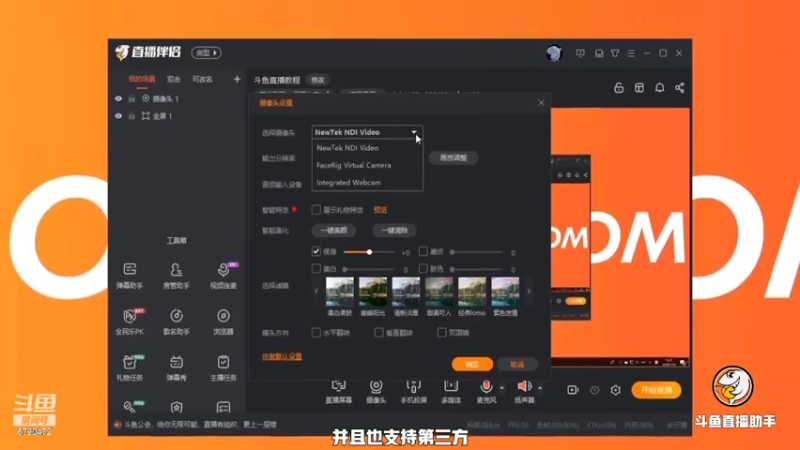Switch to the 可改名 scene tab

pos(203,79)
